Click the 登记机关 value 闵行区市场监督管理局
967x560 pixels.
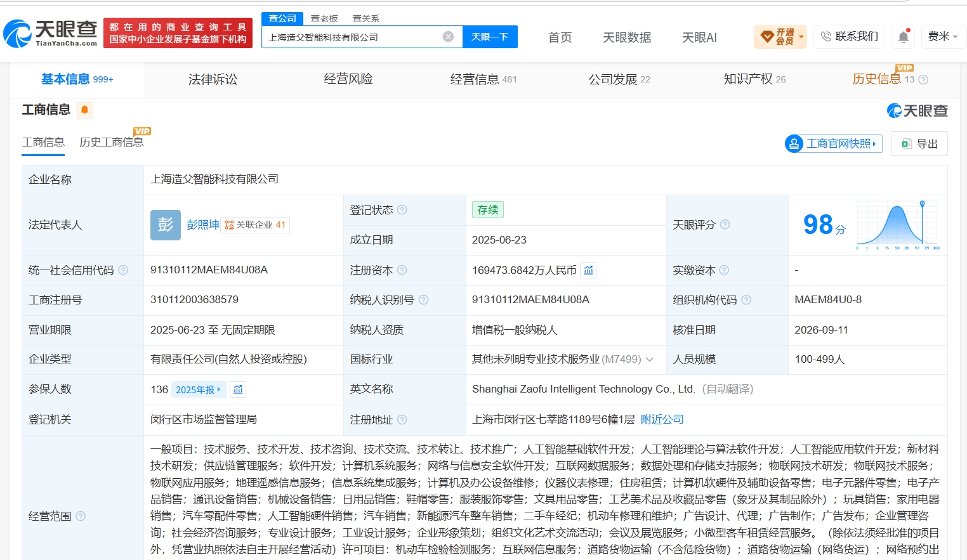point(204,419)
